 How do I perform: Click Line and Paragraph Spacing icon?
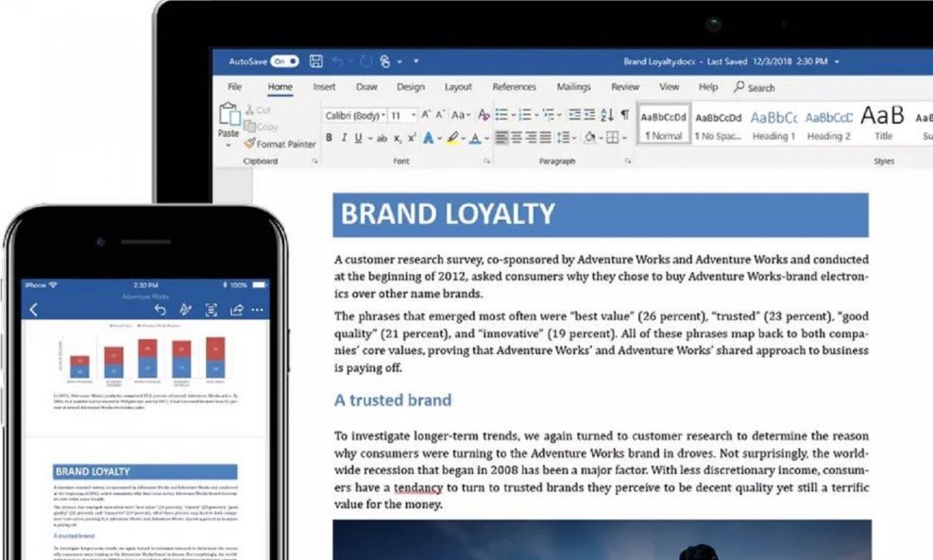coord(563,138)
